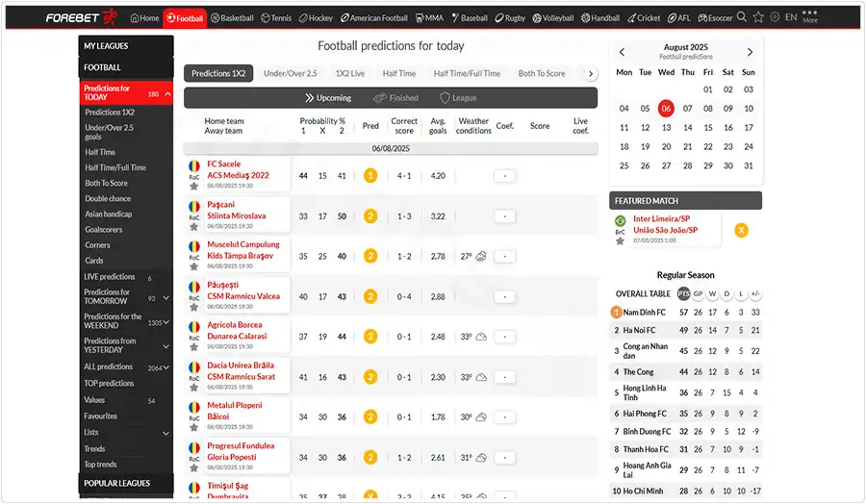Click weather icon for Muscelul Campulung match
866x504 pixels.
click(x=481, y=256)
